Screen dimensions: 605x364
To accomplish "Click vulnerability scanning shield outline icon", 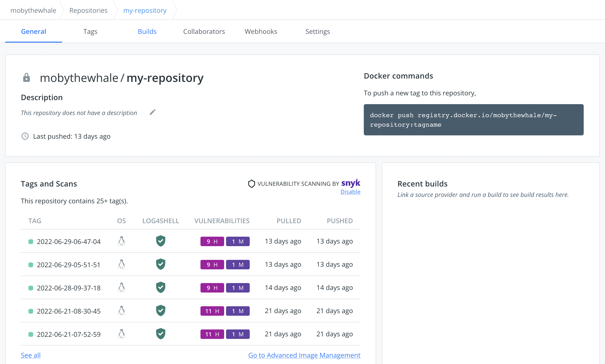I will (251, 184).
